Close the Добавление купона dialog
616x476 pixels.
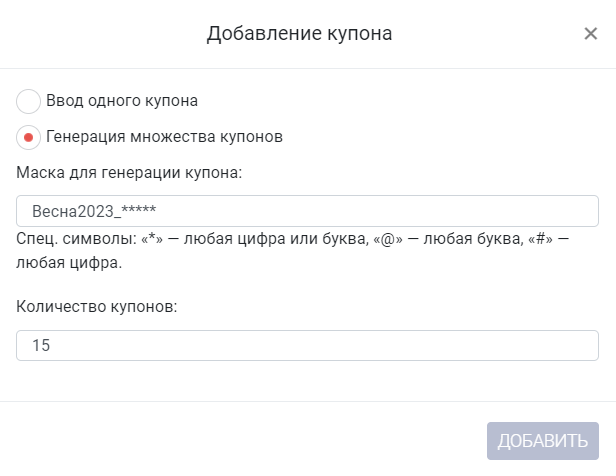[x=590, y=34]
